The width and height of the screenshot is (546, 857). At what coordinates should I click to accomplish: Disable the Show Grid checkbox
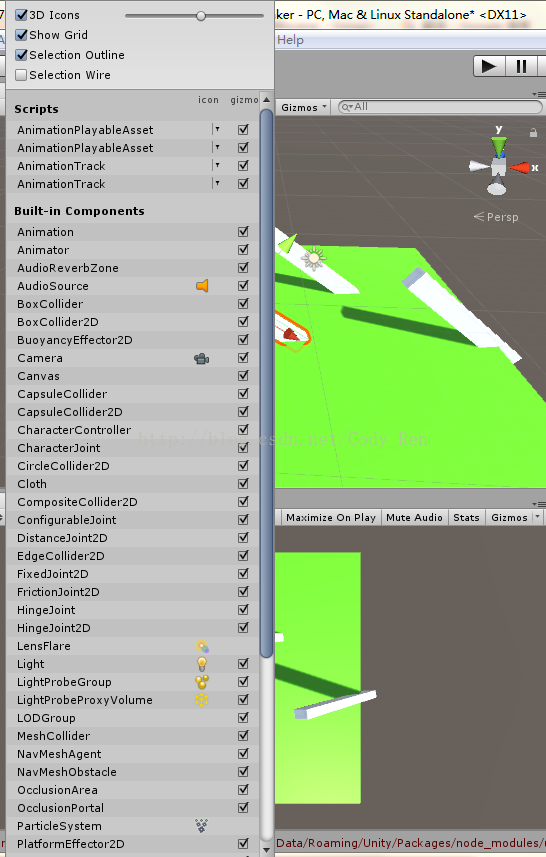click(x=21, y=35)
